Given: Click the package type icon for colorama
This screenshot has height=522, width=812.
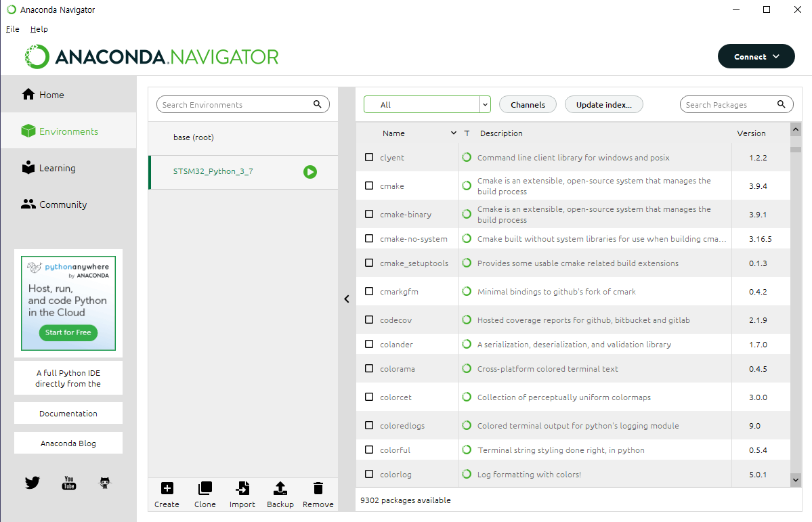Looking at the screenshot, I should pos(467,368).
